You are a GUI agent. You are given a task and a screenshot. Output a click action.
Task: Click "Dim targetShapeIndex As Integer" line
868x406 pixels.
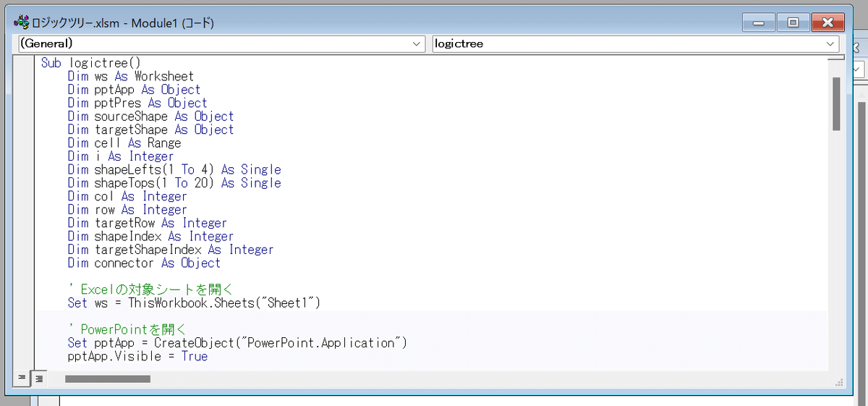point(171,250)
